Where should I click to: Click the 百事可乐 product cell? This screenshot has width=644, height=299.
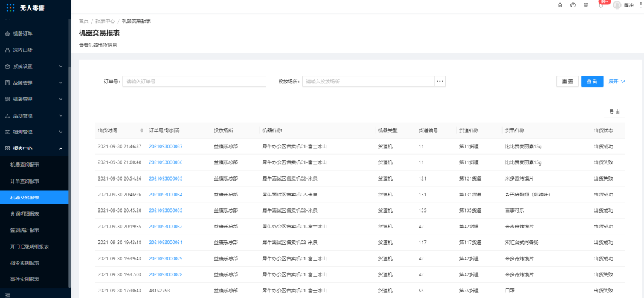point(514,210)
